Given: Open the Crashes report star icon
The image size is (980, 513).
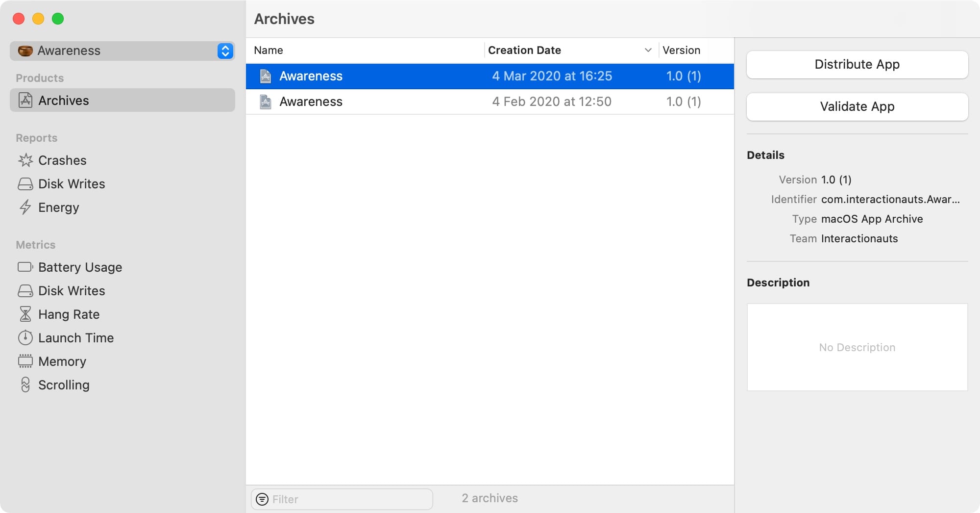Looking at the screenshot, I should tap(25, 160).
